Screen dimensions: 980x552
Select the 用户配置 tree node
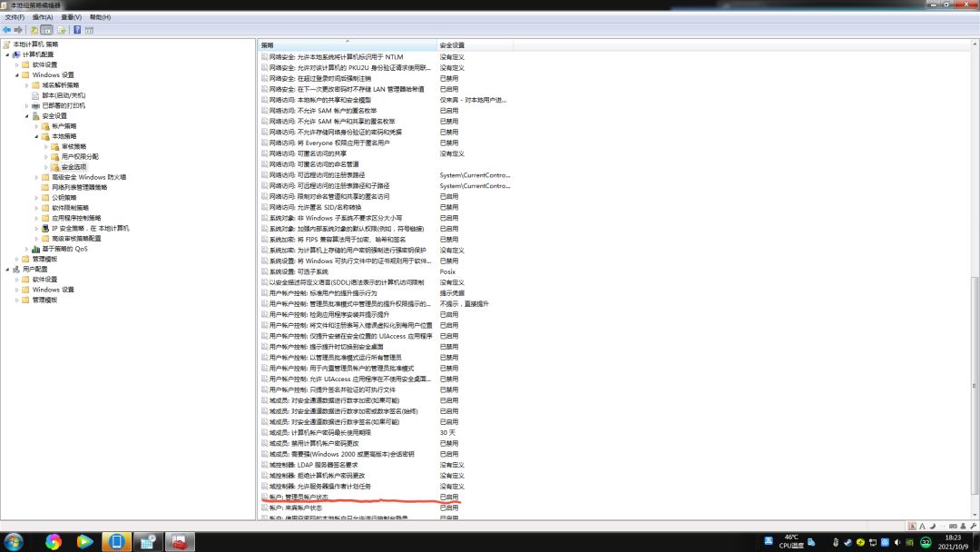pyautogui.click(x=35, y=270)
